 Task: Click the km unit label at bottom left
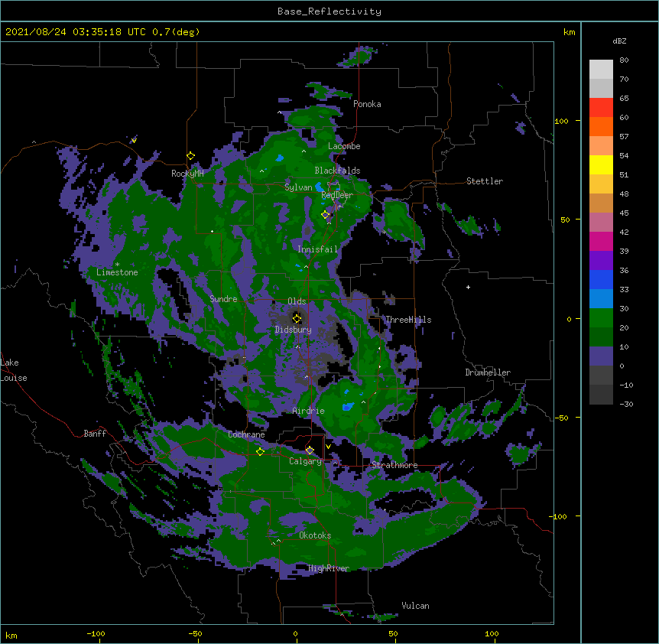coord(11,635)
